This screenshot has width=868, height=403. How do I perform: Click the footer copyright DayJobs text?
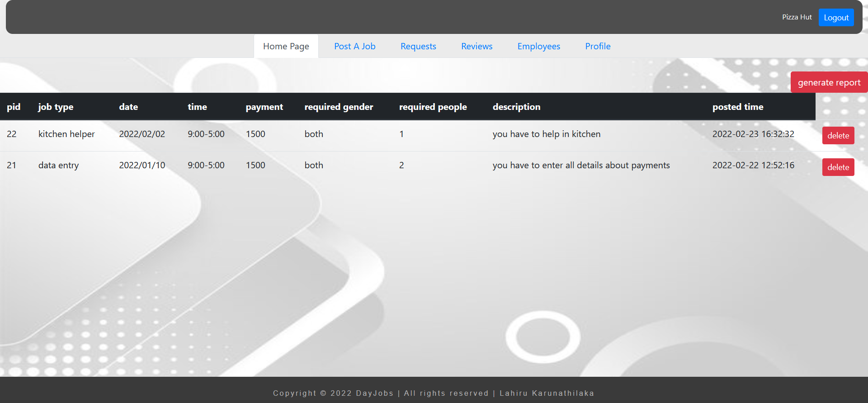(434, 393)
